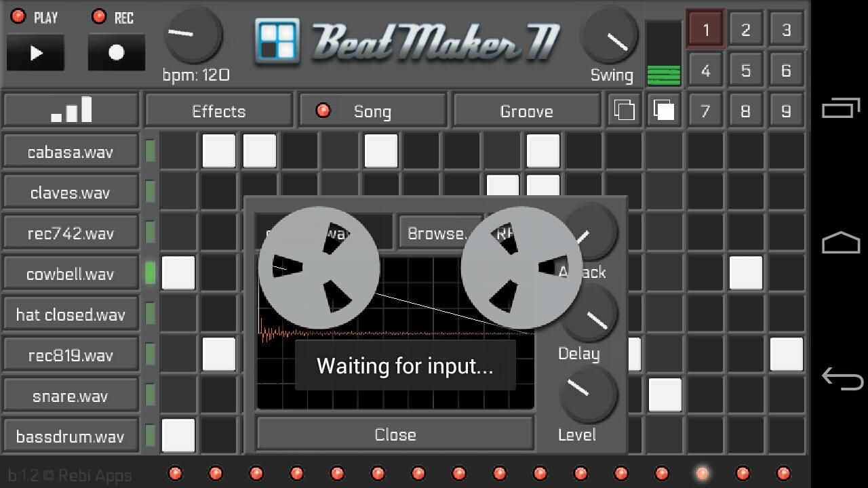Enable the first cabasa.wav step cell
The width and height of the screenshot is (868, 488).
(x=178, y=150)
